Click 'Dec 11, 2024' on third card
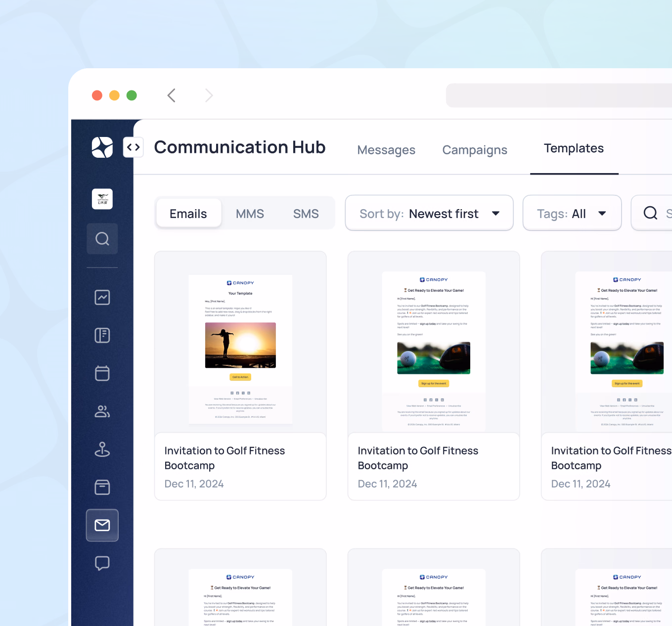This screenshot has width=672, height=626. [x=581, y=484]
